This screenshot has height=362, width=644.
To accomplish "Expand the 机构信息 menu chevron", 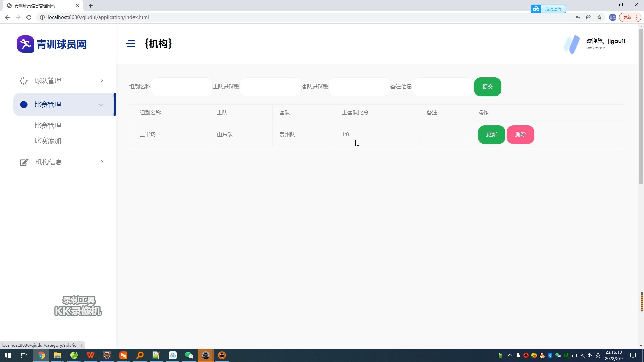I will pos(102,162).
